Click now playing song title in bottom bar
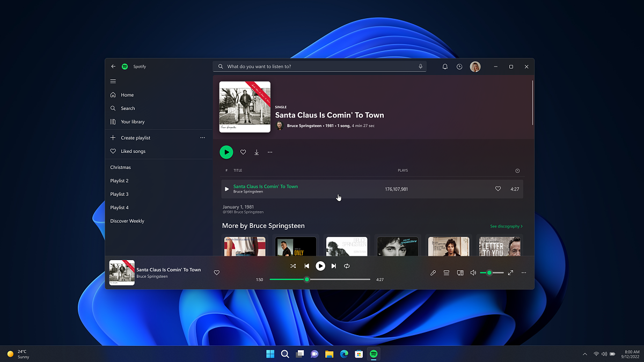The height and width of the screenshot is (362, 644). click(x=169, y=270)
